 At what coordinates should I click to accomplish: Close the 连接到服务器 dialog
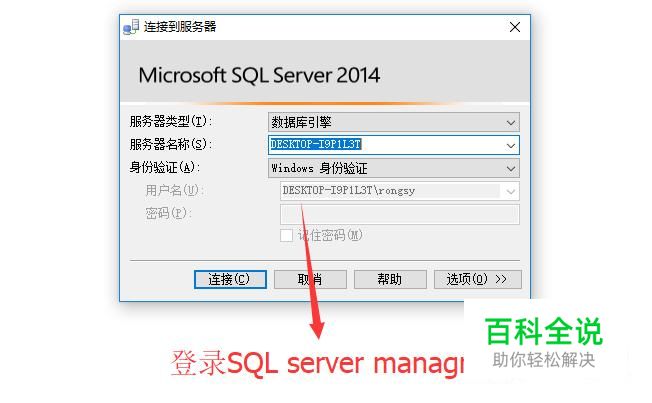pos(515,27)
